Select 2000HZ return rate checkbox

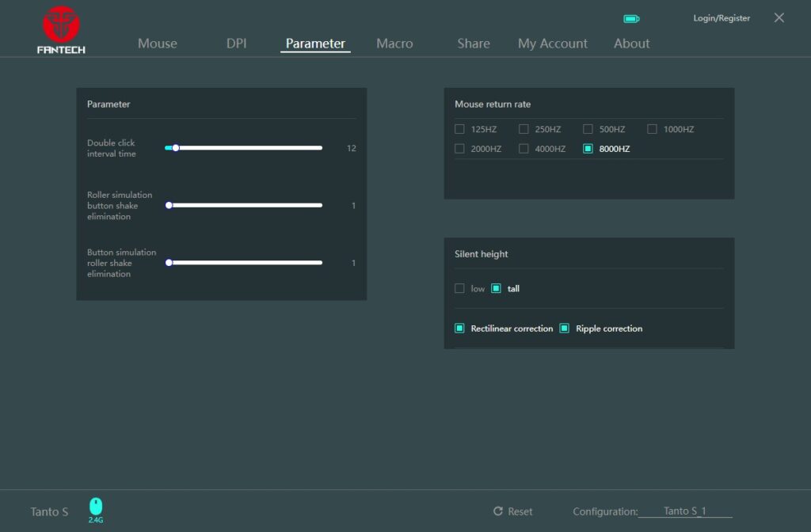[459, 149]
